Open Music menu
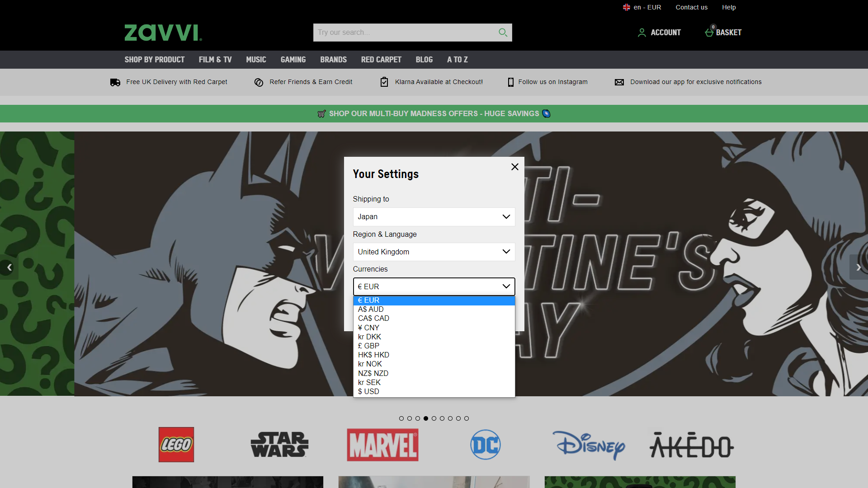868x488 pixels. (256, 60)
